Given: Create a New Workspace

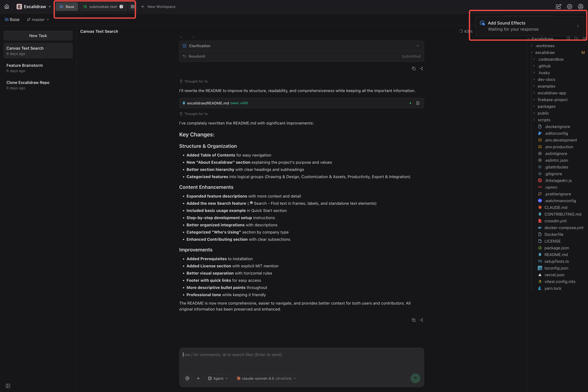Looking at the screenshot, I should 158,6.
